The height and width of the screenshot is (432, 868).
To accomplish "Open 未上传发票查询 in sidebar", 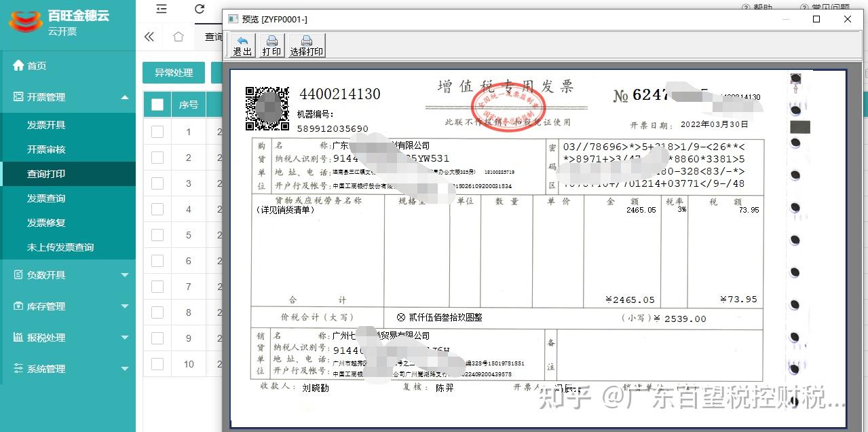I will [68, 247].
